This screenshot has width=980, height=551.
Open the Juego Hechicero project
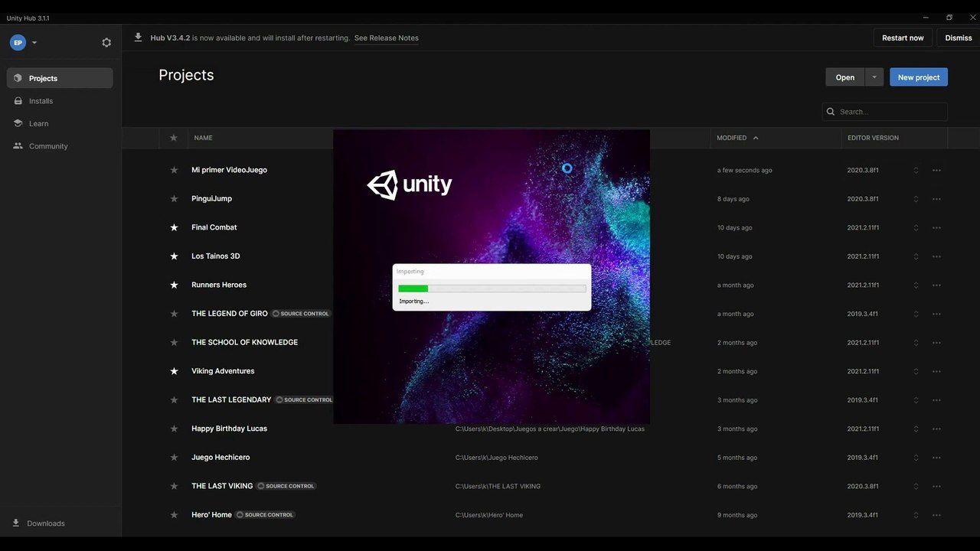pyautogui.click(x=220, y=458)
